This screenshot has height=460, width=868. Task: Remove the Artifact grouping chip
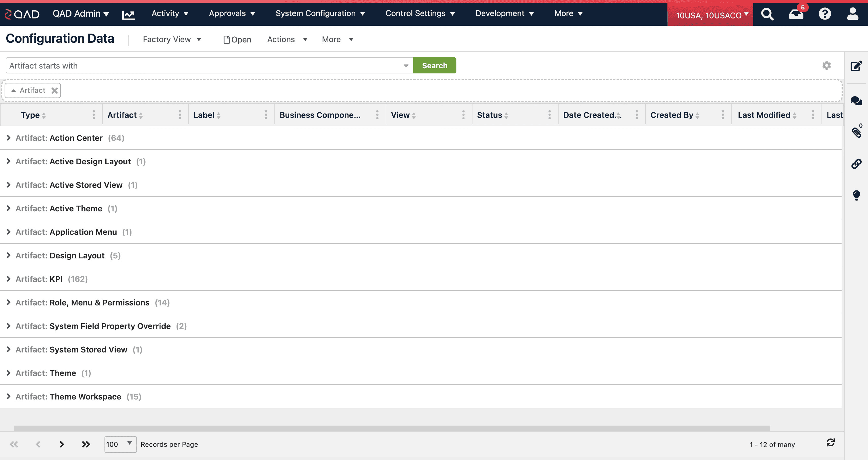(x=54, y=91)
